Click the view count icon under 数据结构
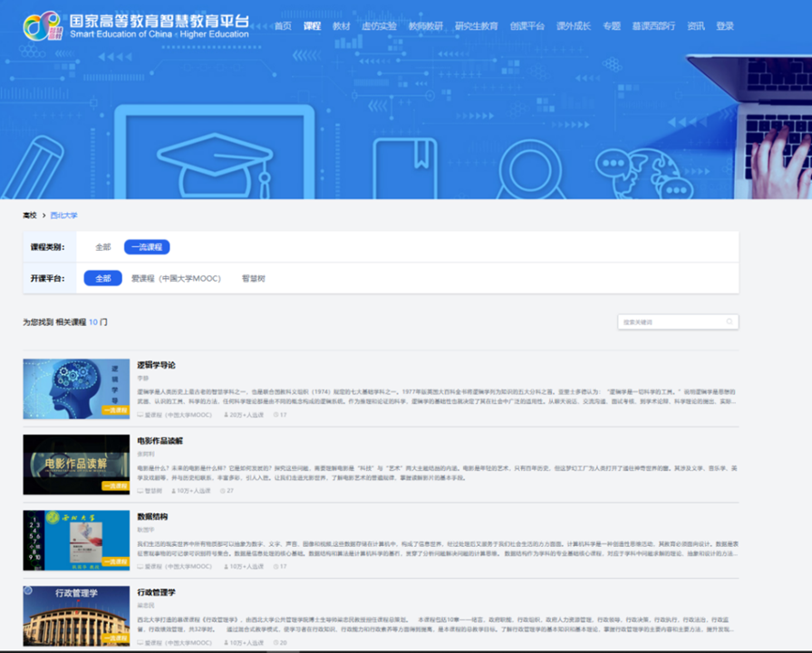The height and width of the screenshot is (653, 812). point(275,567)
